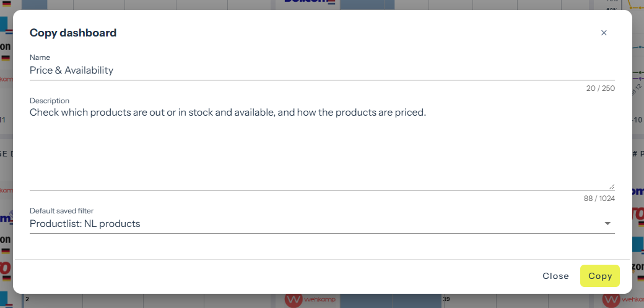Image resolution: width=644 pixels, height=308 pixels.
Task: Open the Default saved filter dropdown
Action: pos(322,224)
